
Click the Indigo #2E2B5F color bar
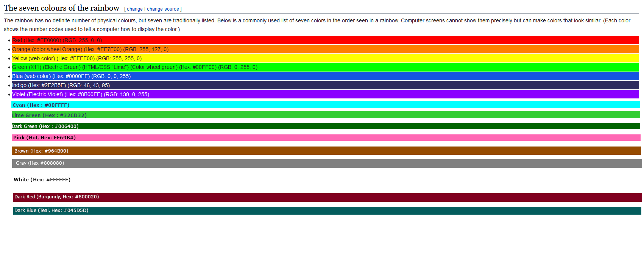(326, 85)
